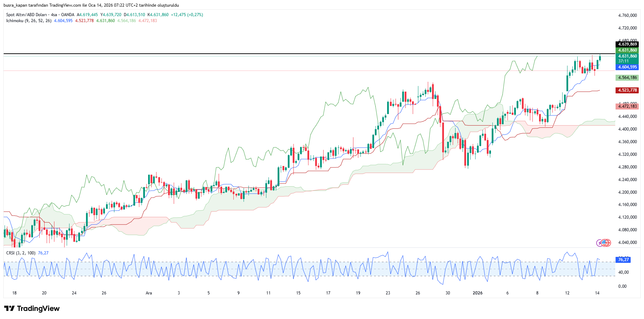Click the 2026 label on time axis
This screenshot has width=644, height=319.
click(477, 293)
